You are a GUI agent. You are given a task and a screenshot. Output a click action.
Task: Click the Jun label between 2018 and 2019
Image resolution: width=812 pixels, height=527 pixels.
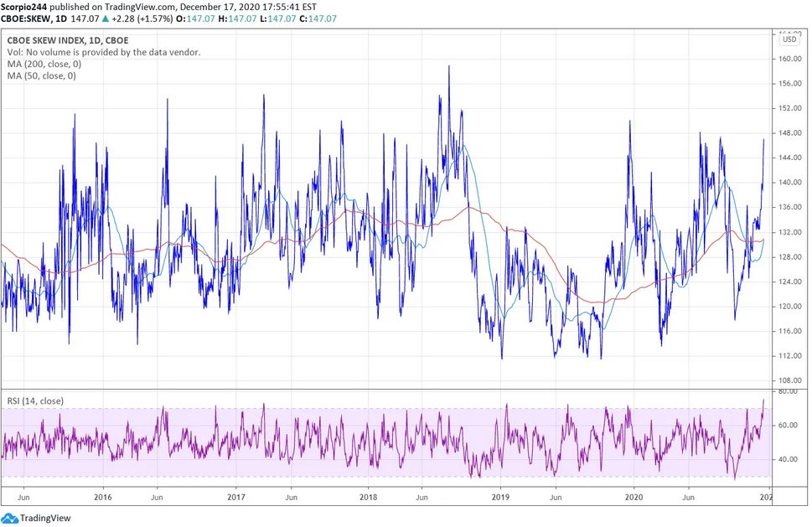(422, 497)
